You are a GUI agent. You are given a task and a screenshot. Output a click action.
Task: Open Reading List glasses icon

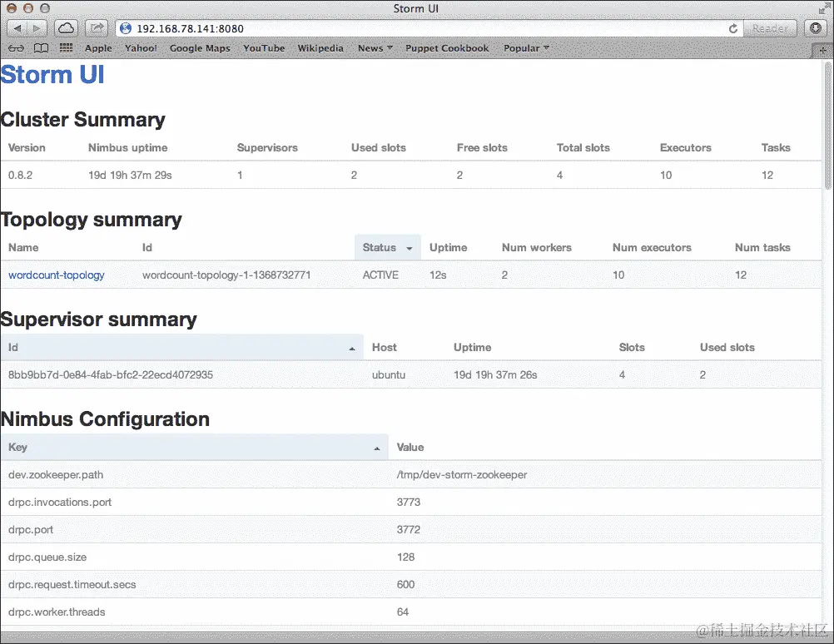[16, 48]
